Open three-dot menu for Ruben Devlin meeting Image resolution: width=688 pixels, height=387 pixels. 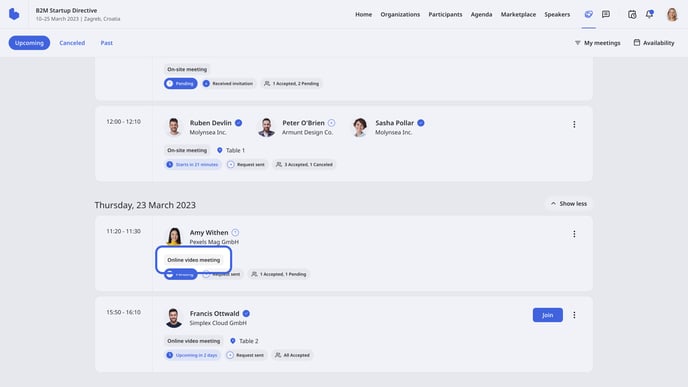coord(574,125)
